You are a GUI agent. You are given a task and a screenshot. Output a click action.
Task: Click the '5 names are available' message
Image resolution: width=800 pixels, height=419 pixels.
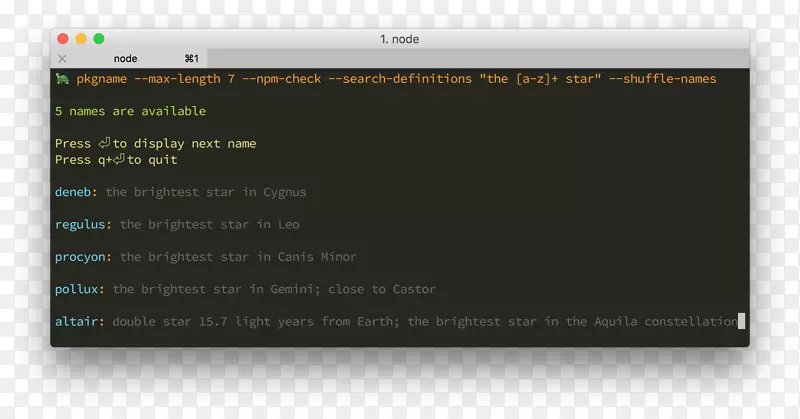[131, 111]
